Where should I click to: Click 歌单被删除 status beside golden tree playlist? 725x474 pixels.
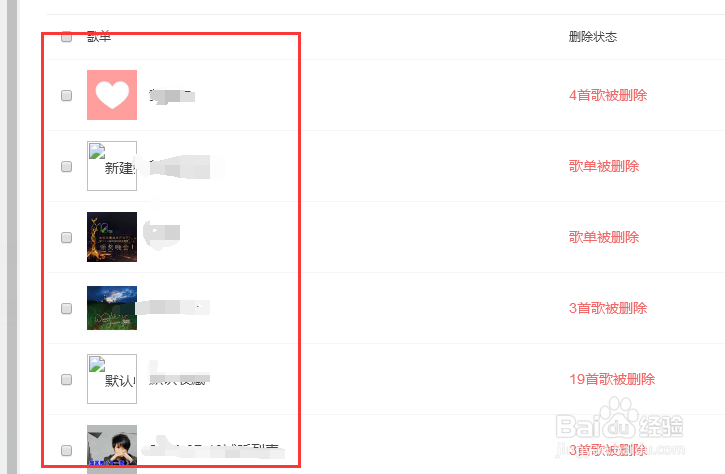click(x=604, y=237)
